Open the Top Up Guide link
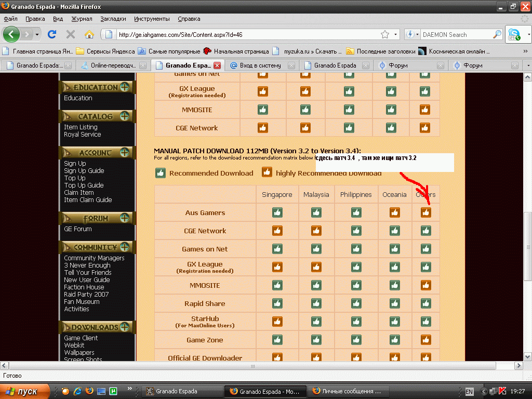 pyautogui.click(x=84, y=185)
